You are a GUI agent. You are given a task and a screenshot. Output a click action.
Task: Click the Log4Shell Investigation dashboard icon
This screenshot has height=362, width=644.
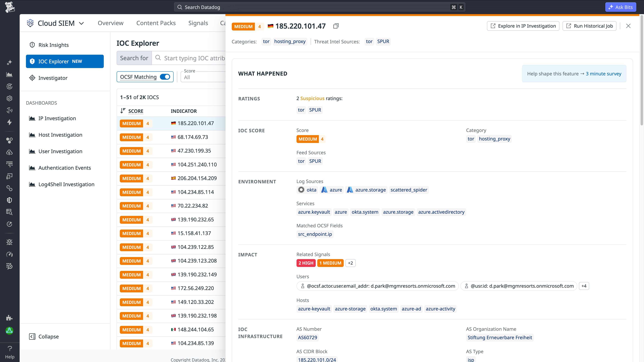click(x=32, y=184)
